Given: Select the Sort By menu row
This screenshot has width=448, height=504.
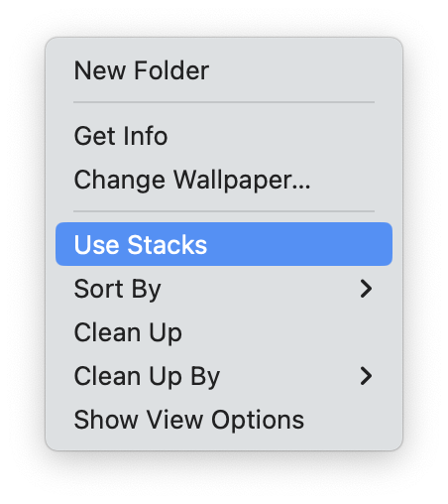Looking at the screenshot, I should [x=224, y=289].
